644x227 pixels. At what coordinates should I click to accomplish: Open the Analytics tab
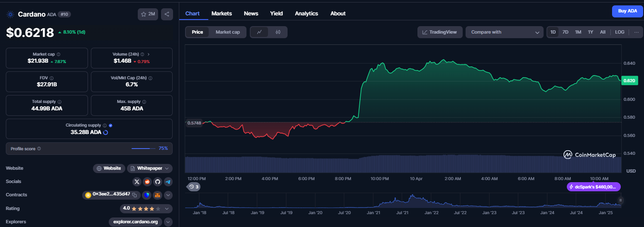click(x=306, y=13)
